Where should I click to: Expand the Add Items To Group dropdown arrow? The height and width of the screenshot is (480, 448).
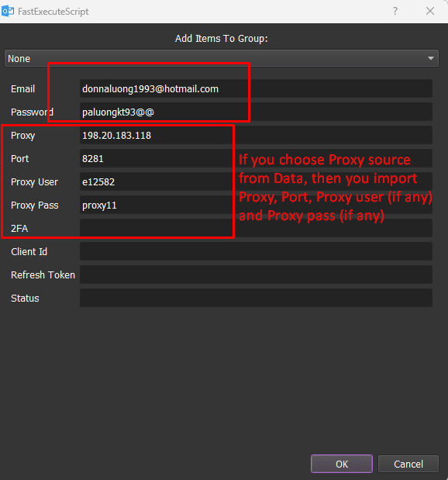pos(430,58)
